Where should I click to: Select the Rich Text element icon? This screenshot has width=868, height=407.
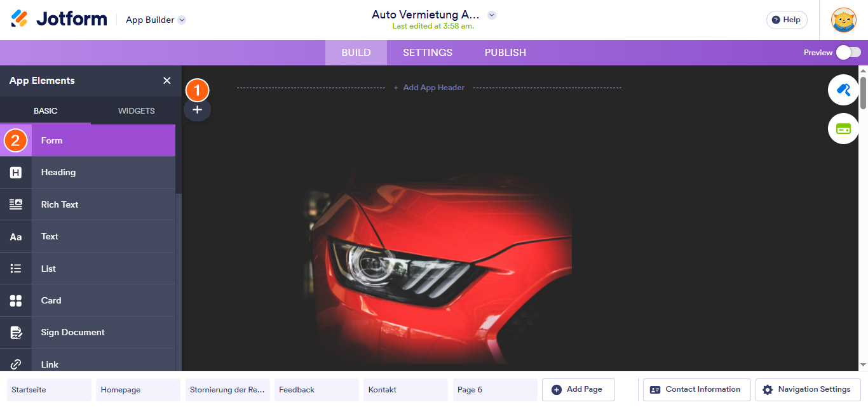click(x=16, y=204)
